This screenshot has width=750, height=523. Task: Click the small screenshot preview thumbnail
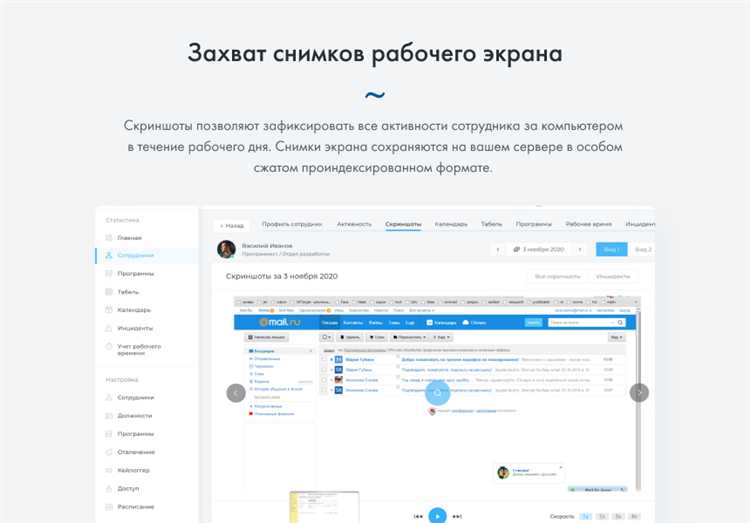pyautogui.click(x=324, y=507)
